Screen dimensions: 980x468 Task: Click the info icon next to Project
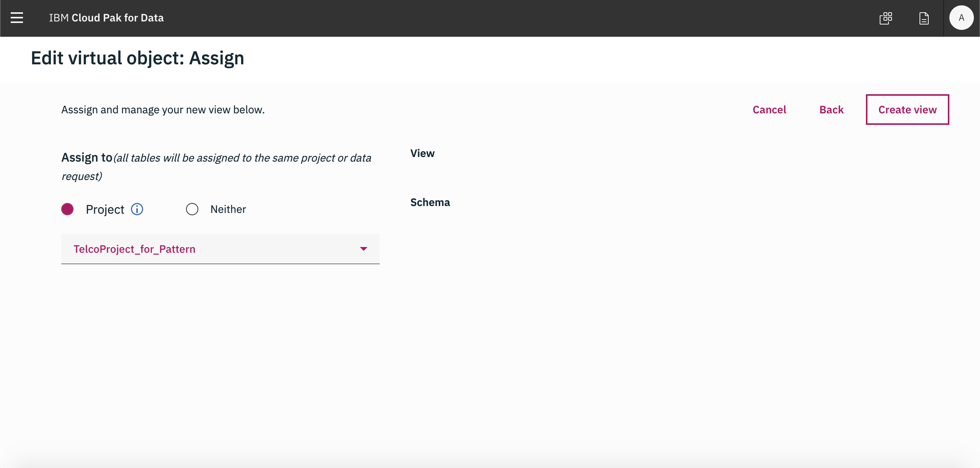(137, 209)
